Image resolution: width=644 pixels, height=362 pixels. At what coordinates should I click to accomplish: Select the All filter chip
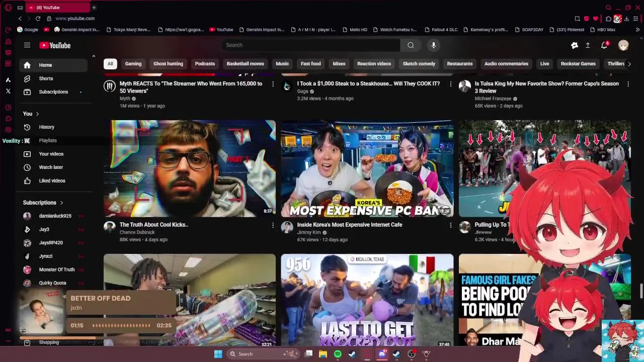(x=110, y=64)
